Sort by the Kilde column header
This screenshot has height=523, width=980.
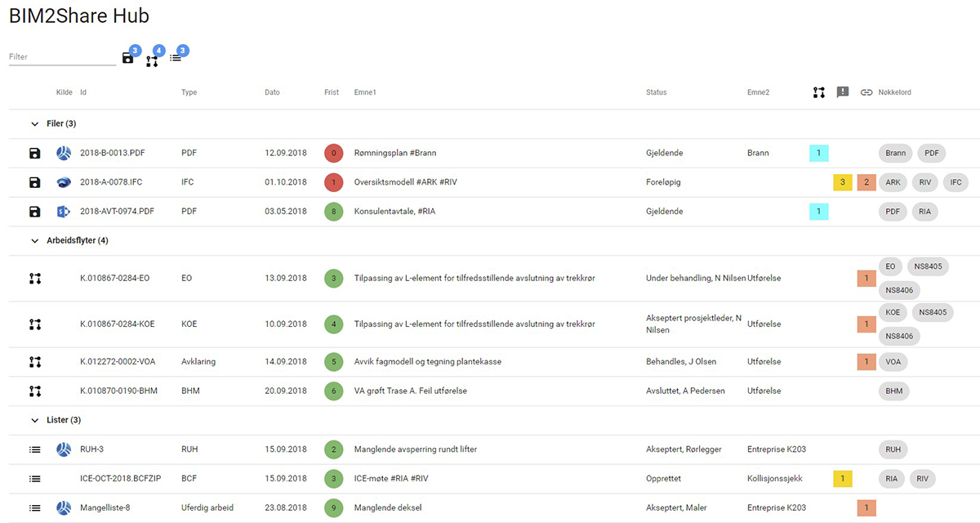65,92
